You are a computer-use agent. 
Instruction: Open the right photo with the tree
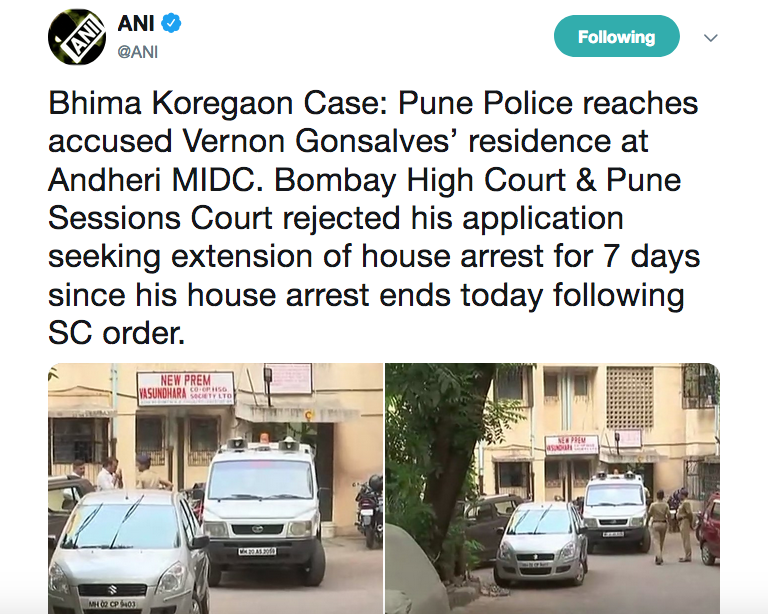pos(552,488)
